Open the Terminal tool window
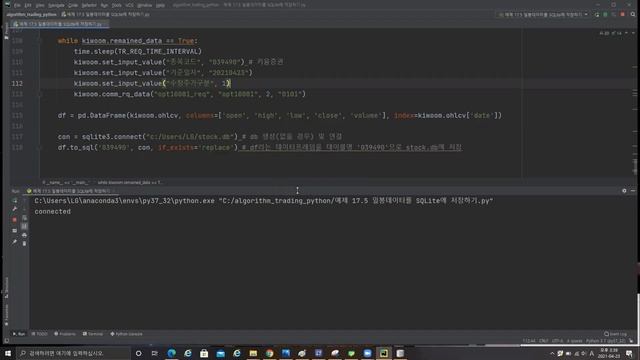Image resolution: width=640 pixels, height=360 pixels. 93,334
